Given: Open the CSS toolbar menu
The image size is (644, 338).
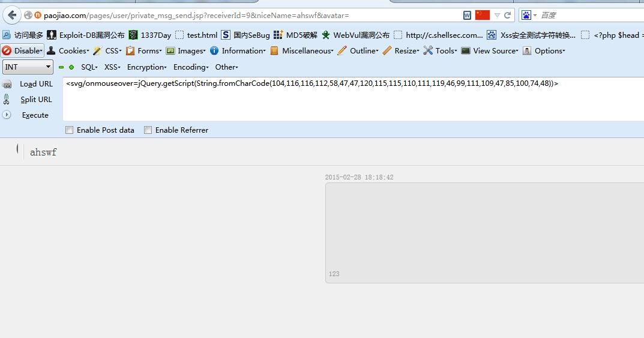Looking at the screenshot, I should click(107, 50).
